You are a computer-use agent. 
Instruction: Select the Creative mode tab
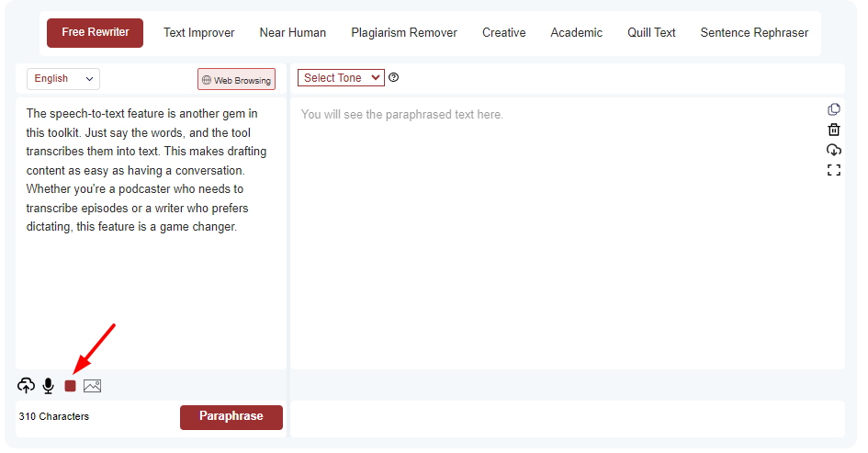point(503,33)
